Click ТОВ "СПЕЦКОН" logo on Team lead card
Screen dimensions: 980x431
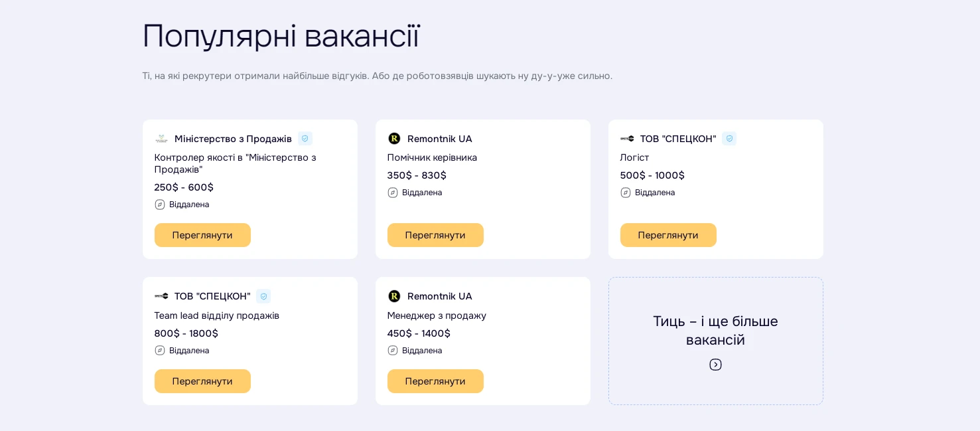tap(161, 296)
